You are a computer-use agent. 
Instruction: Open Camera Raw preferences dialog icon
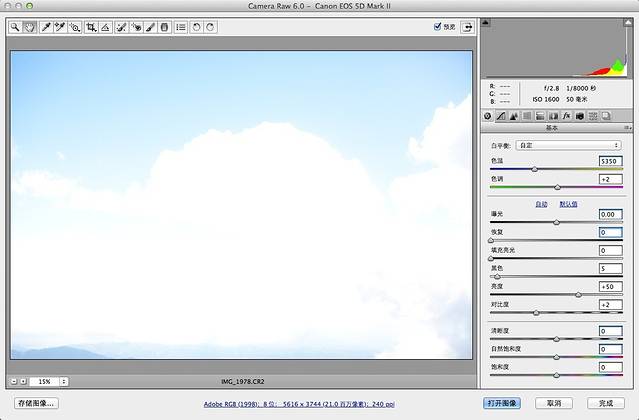pyautogui.click(x=181, y=28)
